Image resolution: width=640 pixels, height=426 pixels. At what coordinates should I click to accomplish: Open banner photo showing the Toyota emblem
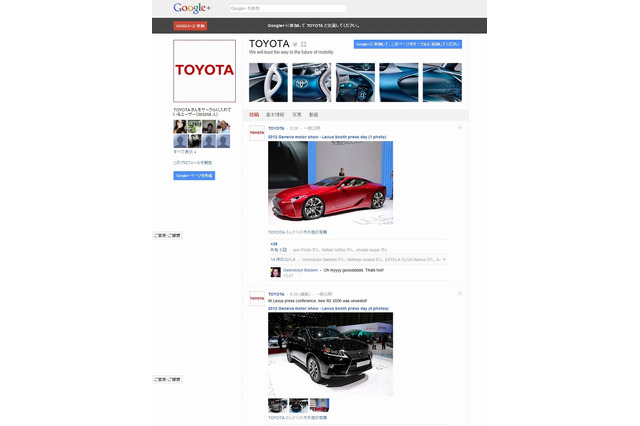coord(312,82)
